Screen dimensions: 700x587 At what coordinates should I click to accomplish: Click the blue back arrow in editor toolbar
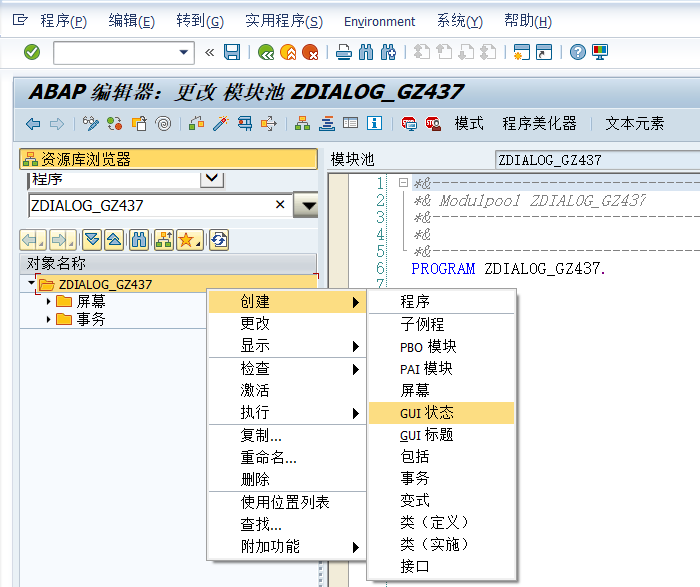(33, 124)
